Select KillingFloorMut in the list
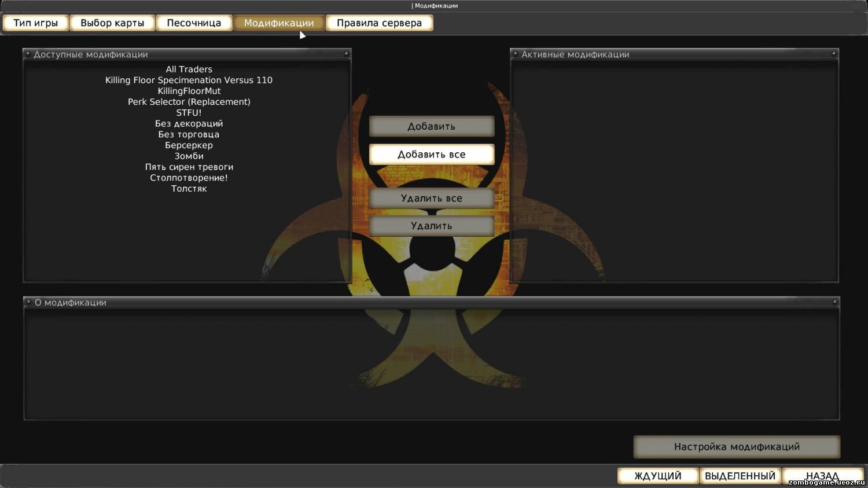 189,91
